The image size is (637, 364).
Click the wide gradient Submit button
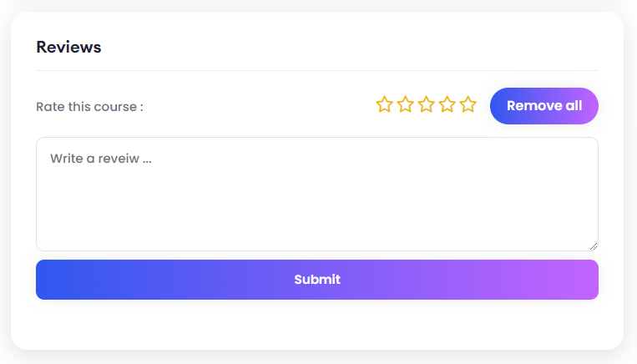317,280
